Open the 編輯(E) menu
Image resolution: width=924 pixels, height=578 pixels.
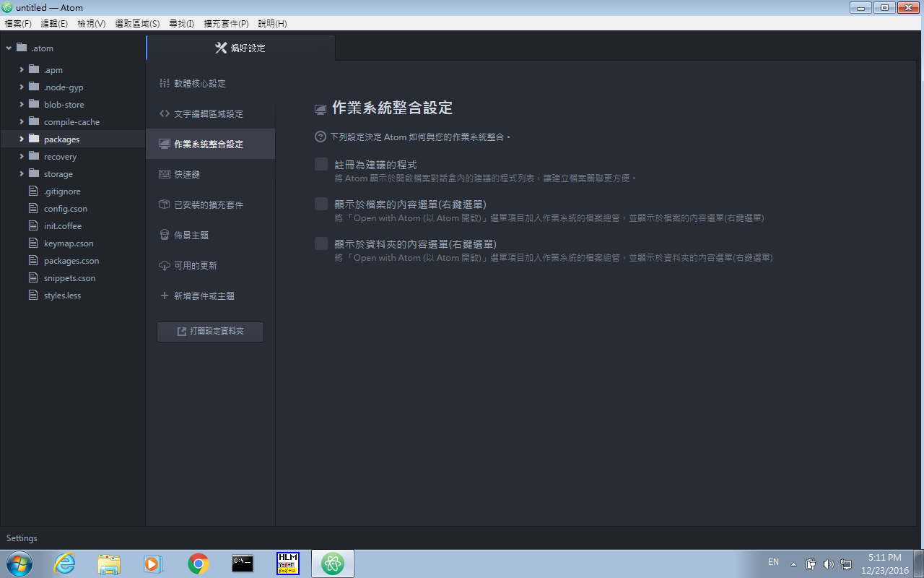point(54,23)
